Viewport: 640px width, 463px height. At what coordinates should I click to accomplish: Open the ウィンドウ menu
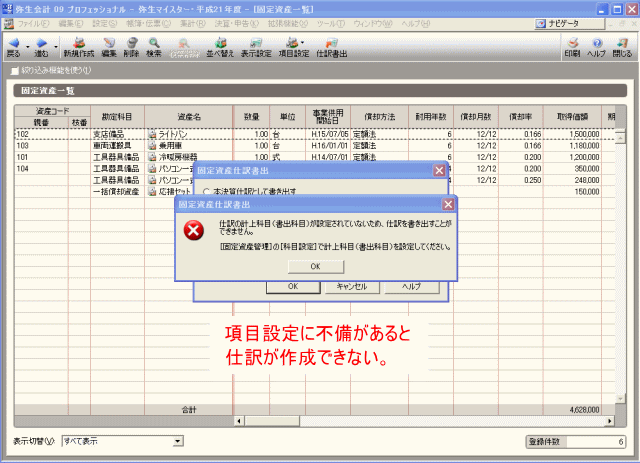coord(373,24)
